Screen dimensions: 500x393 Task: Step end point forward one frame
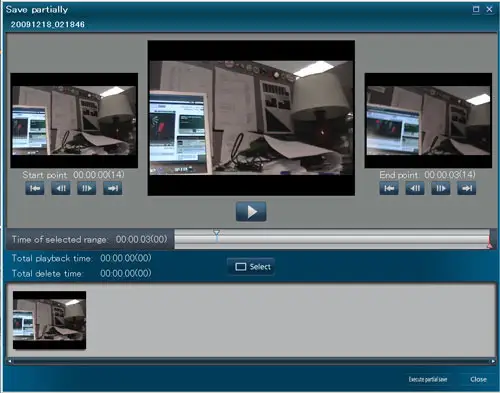441,188
